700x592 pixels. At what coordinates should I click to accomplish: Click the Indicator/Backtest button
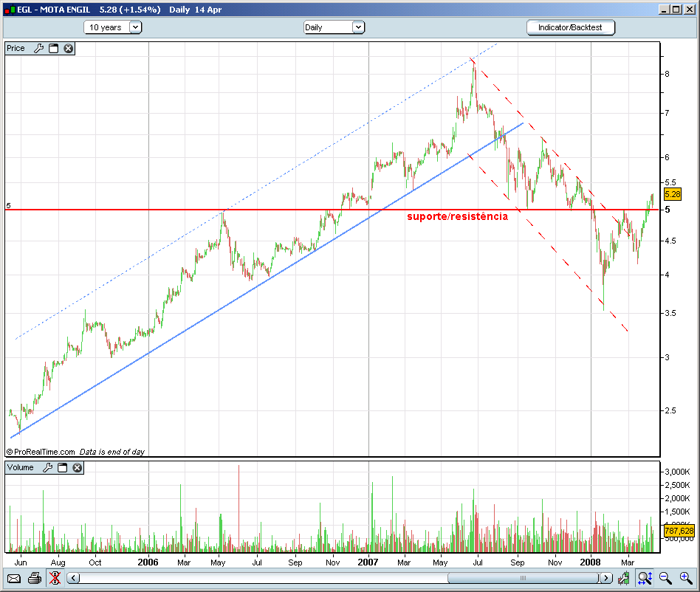571,27
